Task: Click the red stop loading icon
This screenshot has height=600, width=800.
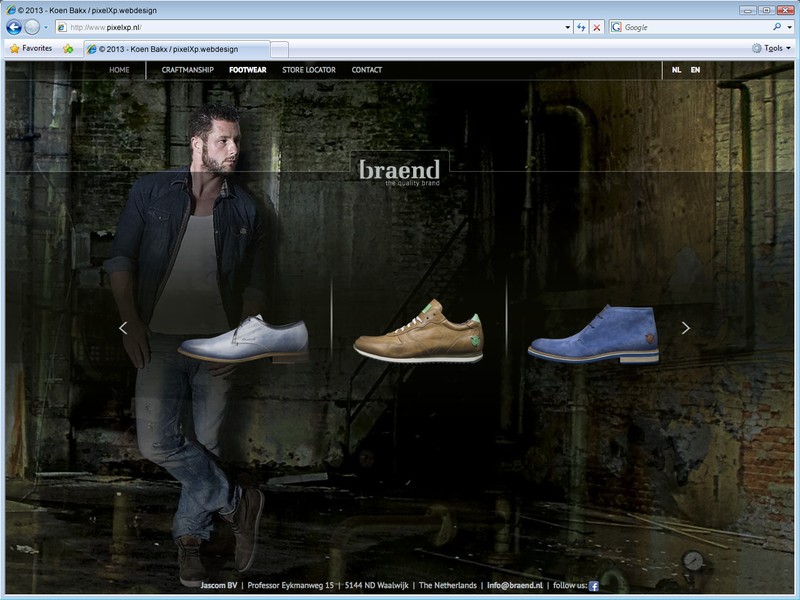Action: coord(597,27)
